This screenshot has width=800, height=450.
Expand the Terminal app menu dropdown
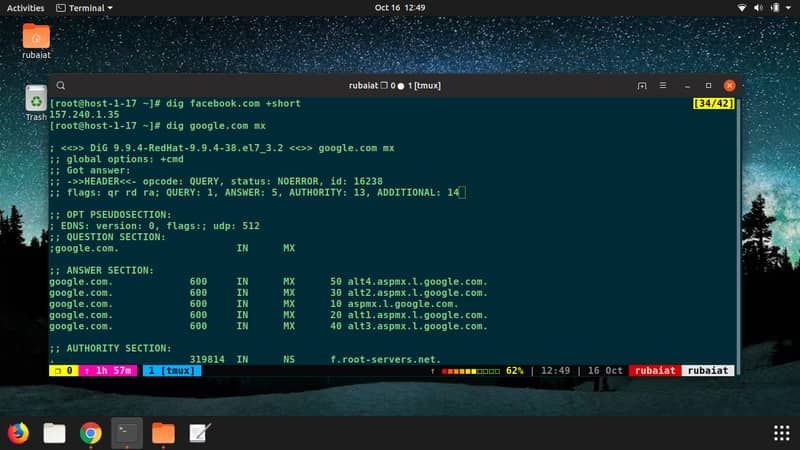[x=83, y=7]
